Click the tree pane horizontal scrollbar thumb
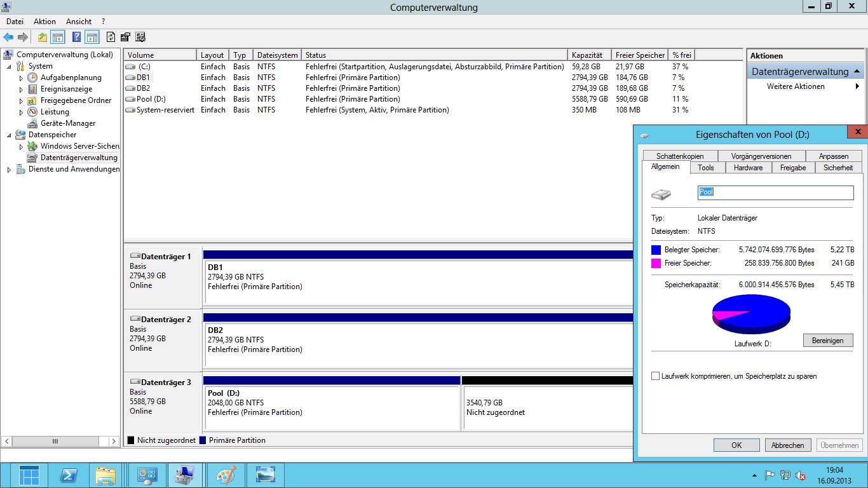 tap(55, 441)
